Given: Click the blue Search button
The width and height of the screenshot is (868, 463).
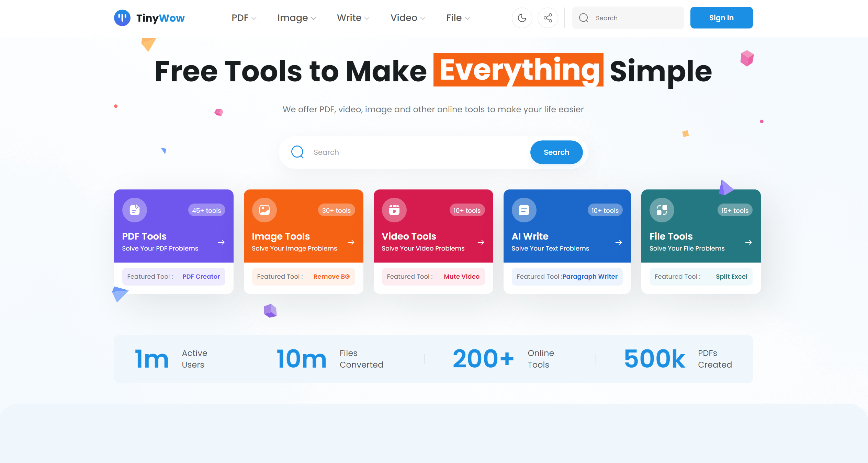Looking at the screenshot, I should click(556, 152).
